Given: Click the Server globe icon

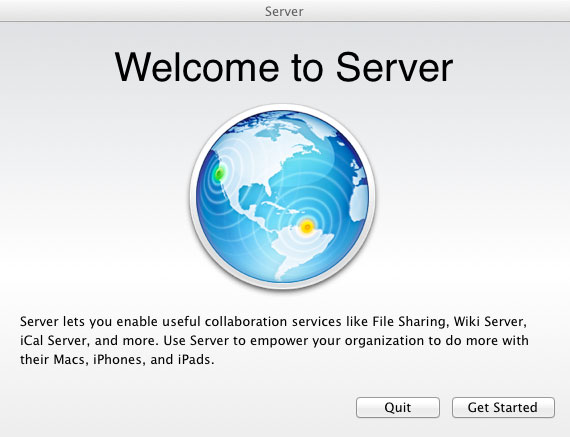Looking at the screenshot, I should coord(283,196).
